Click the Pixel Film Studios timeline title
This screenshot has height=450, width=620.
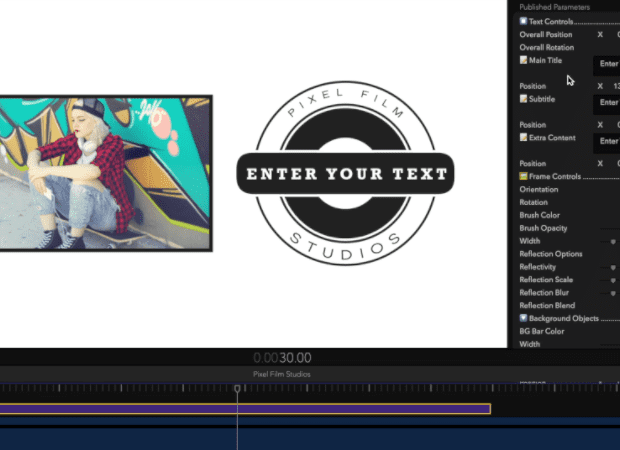[x=282, y=374]
